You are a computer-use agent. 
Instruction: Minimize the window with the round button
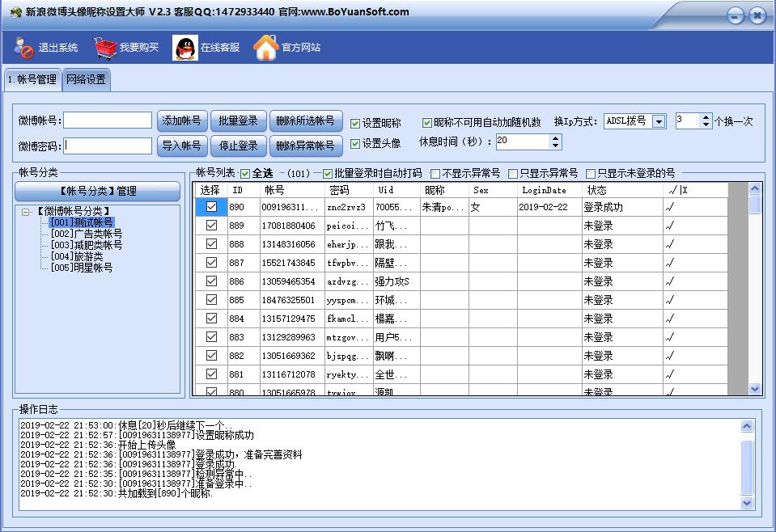736,16
